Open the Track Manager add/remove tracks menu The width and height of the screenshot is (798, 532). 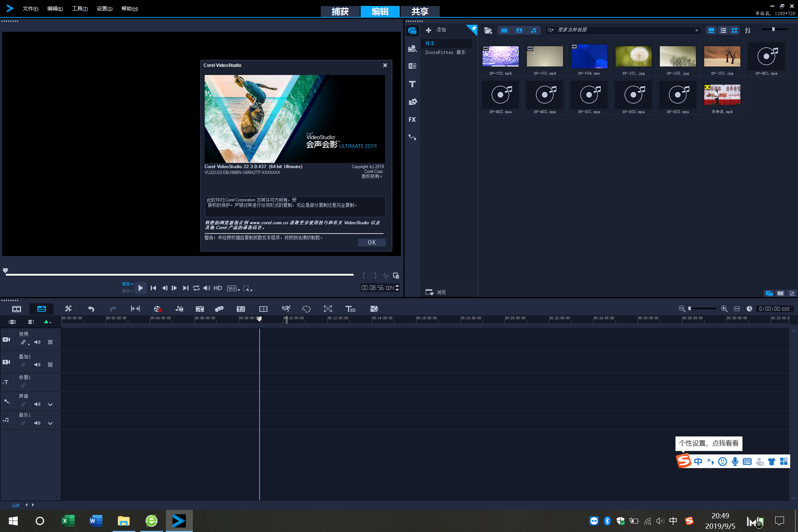(31, 322)
